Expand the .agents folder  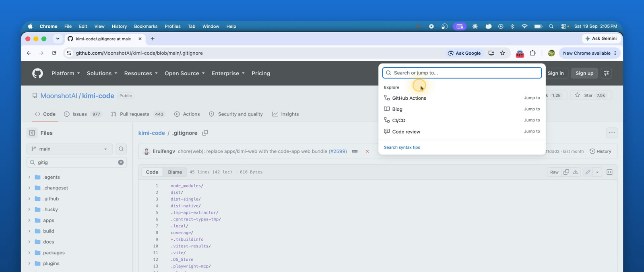point(29,177)
